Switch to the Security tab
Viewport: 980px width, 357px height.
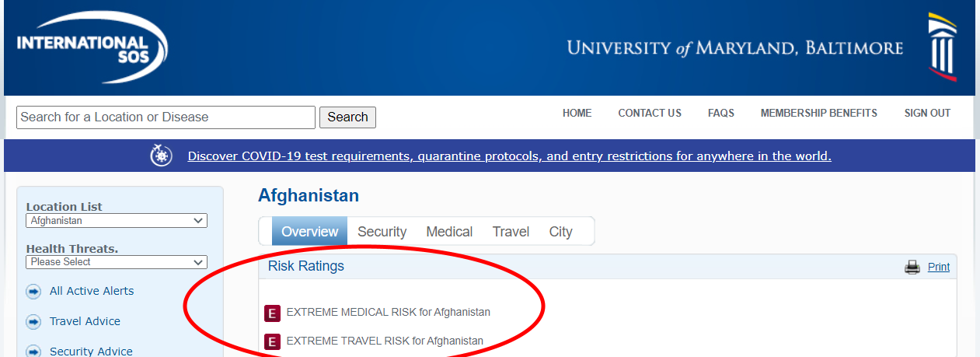click(x=382, y=232)
